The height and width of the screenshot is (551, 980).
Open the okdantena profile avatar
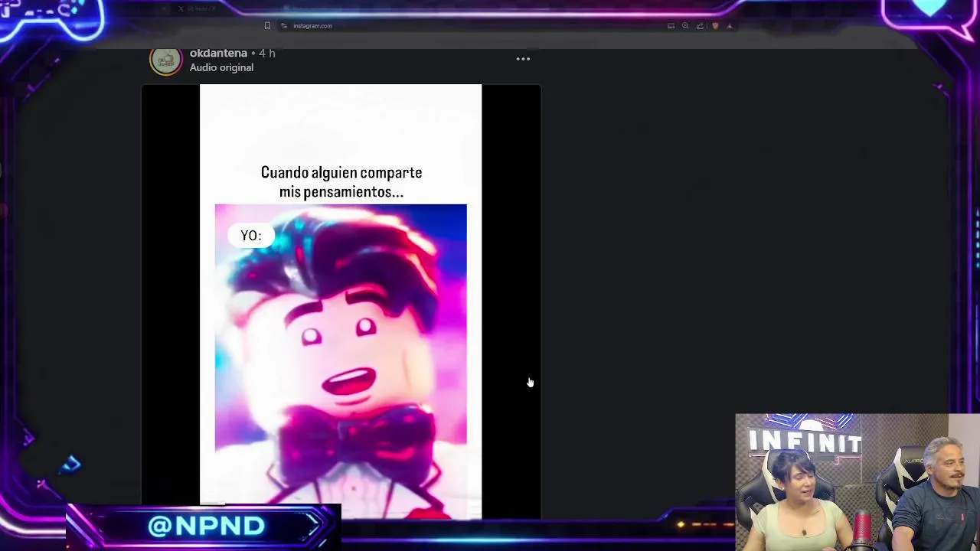coord(165,60)
